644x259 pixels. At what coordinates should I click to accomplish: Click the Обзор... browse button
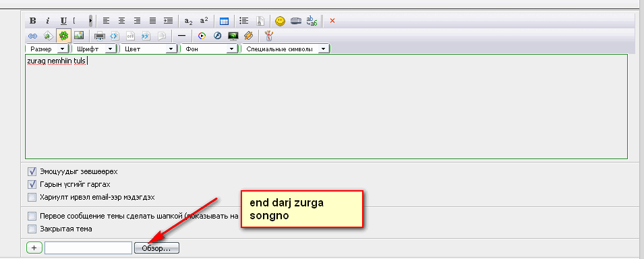click(x=156, y=248)
